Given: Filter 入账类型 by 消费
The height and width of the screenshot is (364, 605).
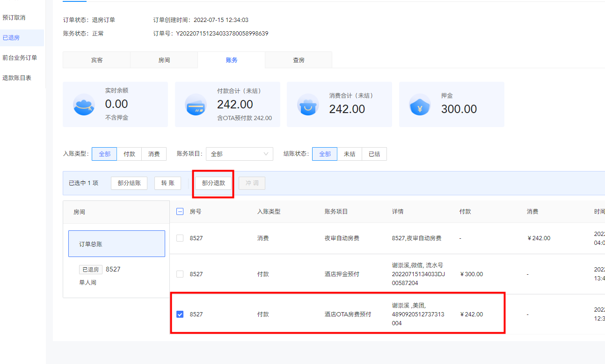Looking at the screenshot, I should (154, 154).
